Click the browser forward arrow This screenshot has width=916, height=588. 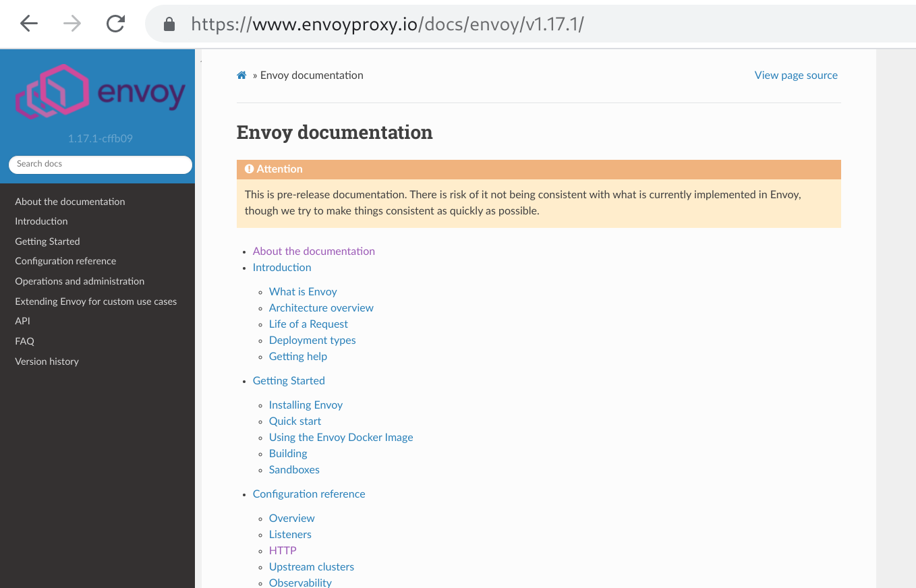tap(72, 24)
